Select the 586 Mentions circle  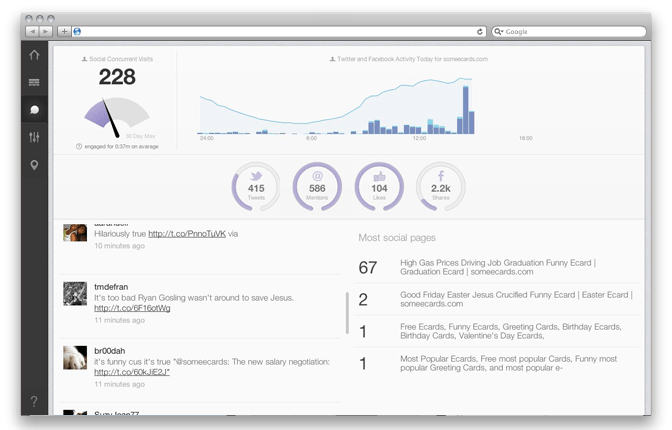tap(317, 187)
